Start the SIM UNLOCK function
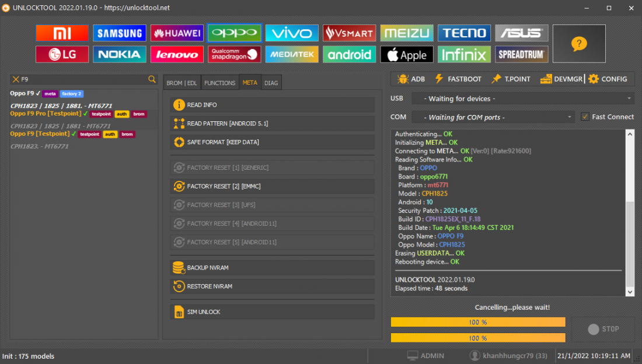Screen dimensions: 642x364 pos(273,312)
